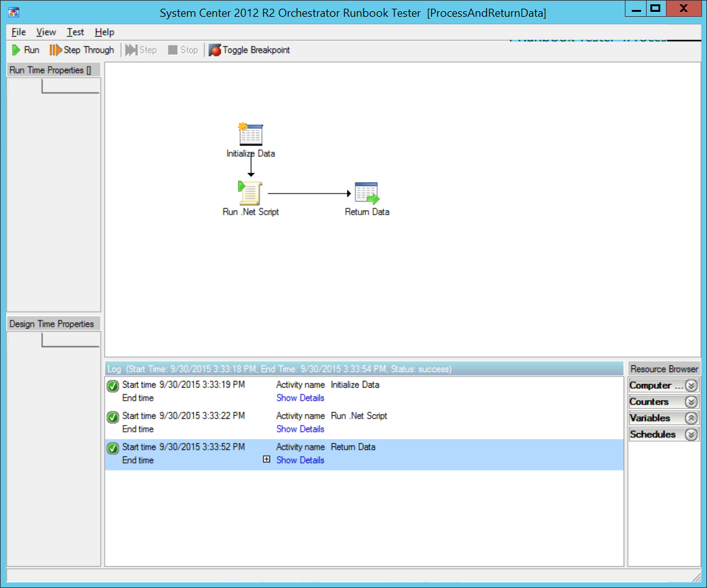Select the Run .Net Script activity icon
Screen dimensions: 707x588
250,192
